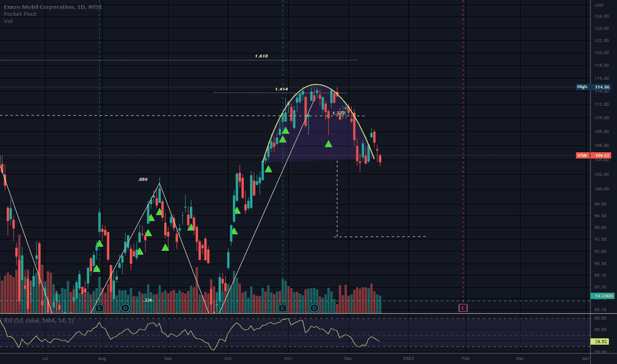Open the USD currency selector on price axis

(x=599, y=5)
